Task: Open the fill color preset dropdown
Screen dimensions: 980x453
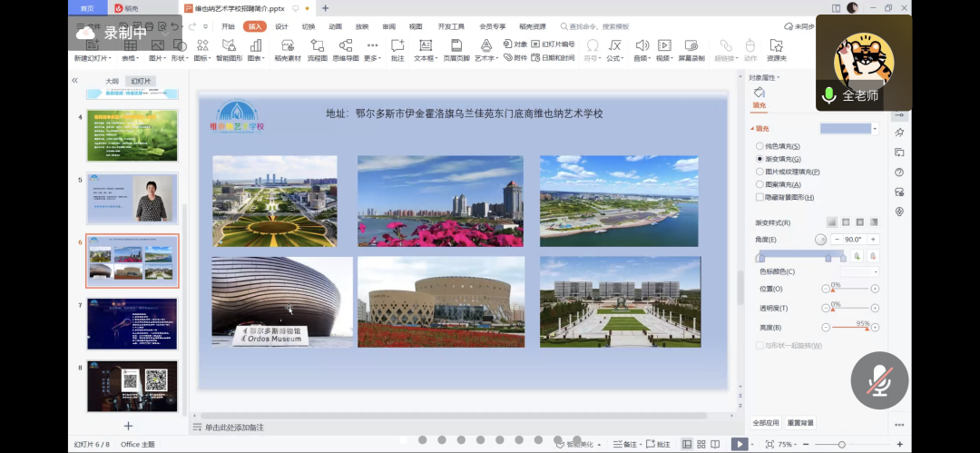Action: pos(875,129)
